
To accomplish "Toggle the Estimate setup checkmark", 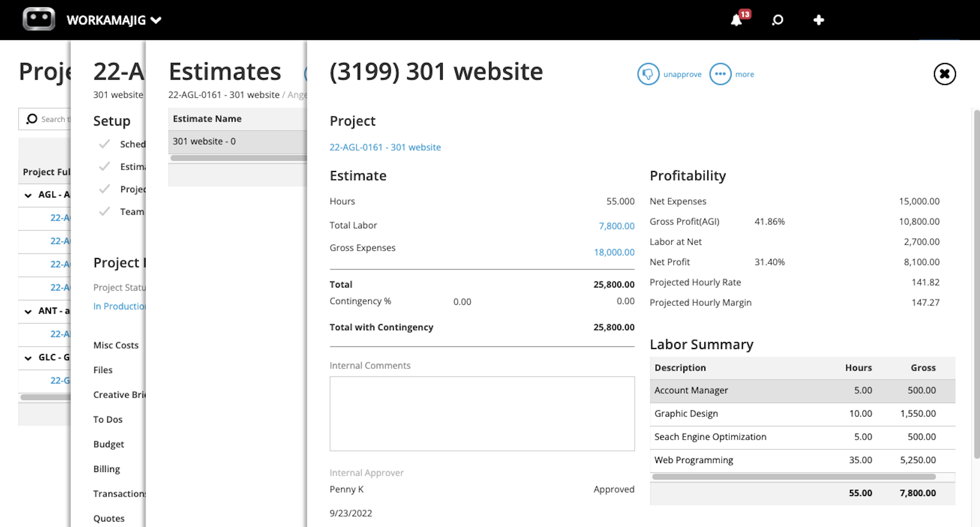I will coord(104,166).
